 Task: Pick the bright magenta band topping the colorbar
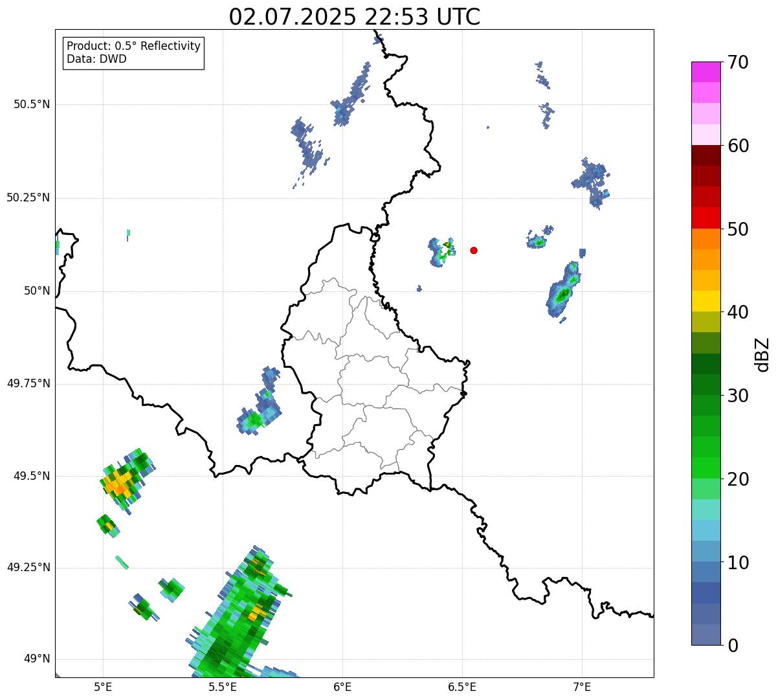click(706, 72)
